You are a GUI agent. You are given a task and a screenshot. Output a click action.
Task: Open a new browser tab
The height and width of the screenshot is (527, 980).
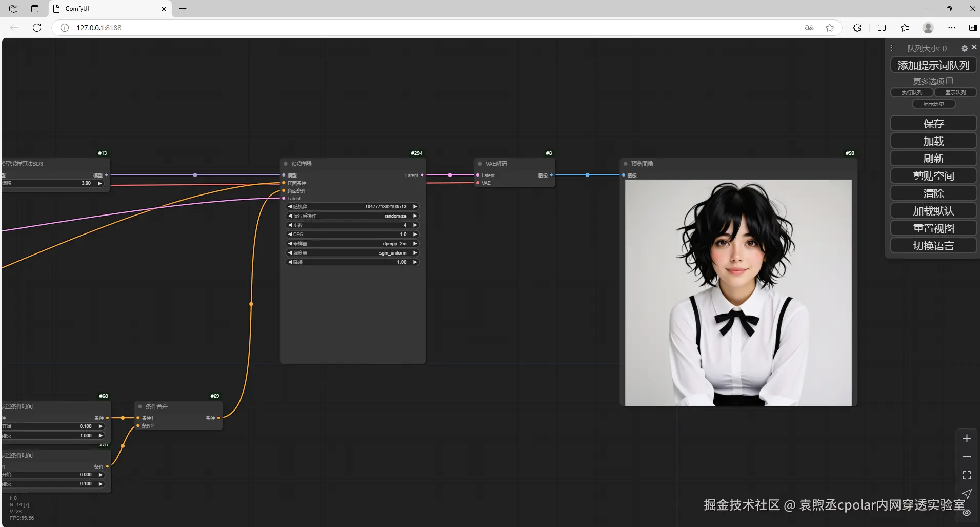(x=183, y=9)
